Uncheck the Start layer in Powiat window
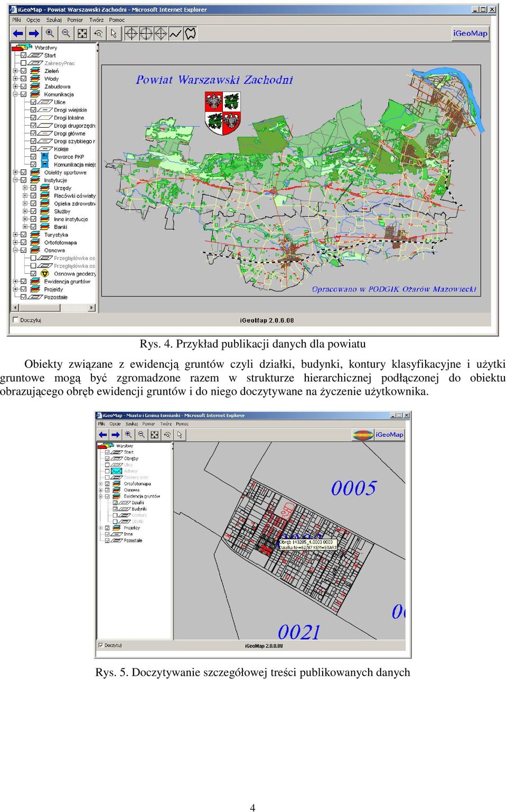 pos(23,55)
